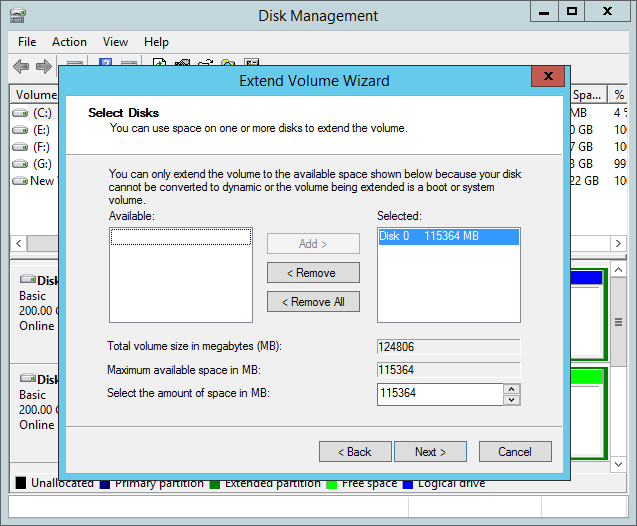Click the disk pane scroll-down arrow

[618, 464]
